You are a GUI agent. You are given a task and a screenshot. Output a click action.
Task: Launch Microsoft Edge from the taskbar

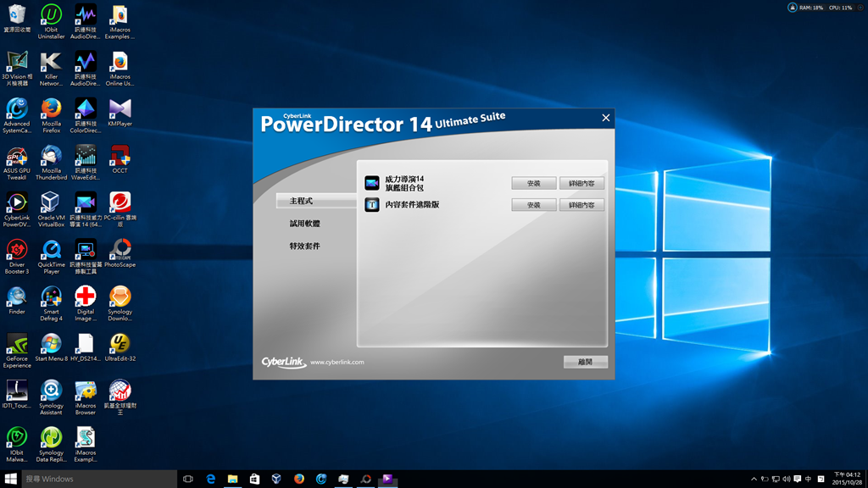(210, 480)
